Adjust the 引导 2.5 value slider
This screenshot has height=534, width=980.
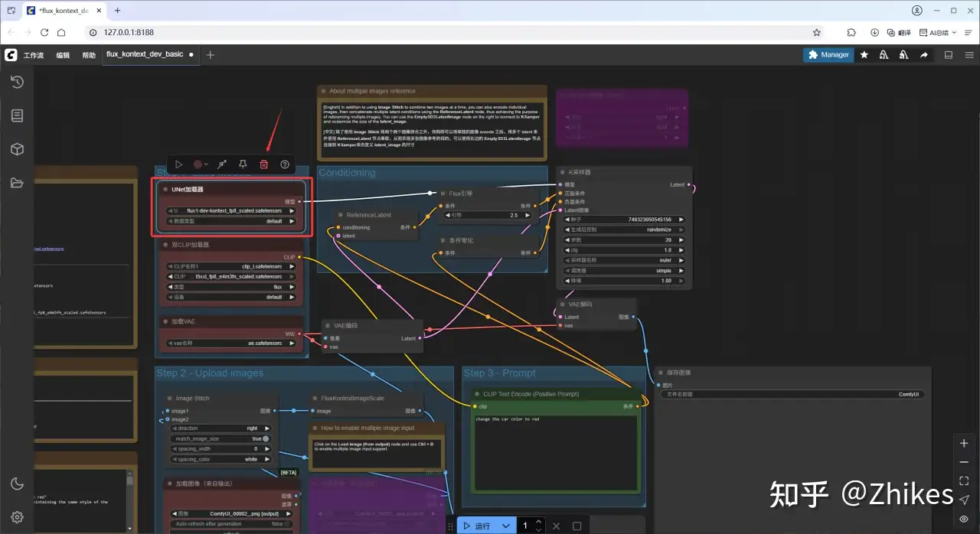488,216
